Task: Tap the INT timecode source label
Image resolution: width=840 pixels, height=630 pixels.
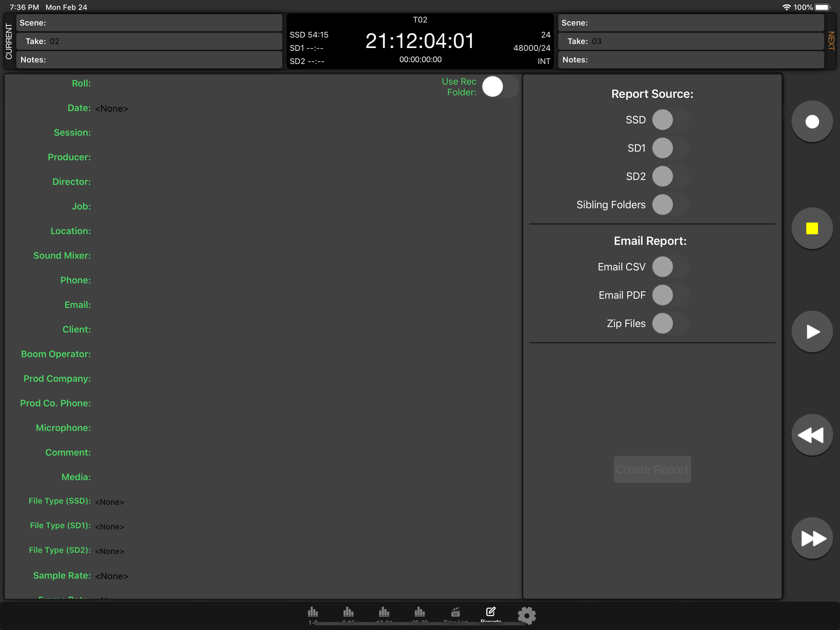Action: (x=544, y=61)
